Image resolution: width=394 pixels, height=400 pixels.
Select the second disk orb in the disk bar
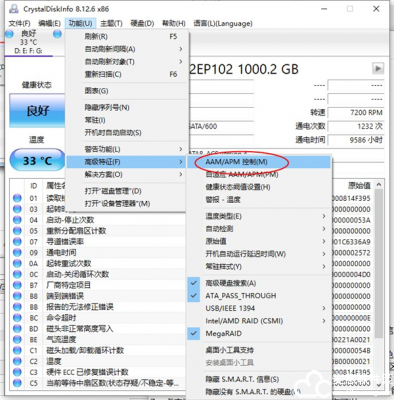click(x=57, y=34)
